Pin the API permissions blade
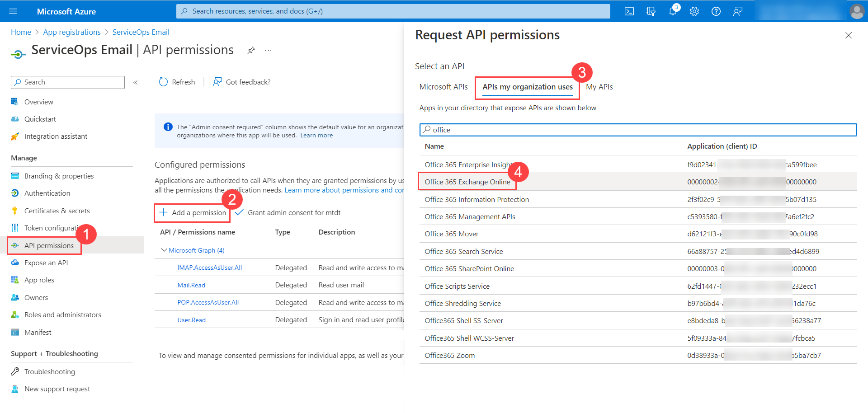Viewport: 868px width, 413px height. click(x=251, y=50)
